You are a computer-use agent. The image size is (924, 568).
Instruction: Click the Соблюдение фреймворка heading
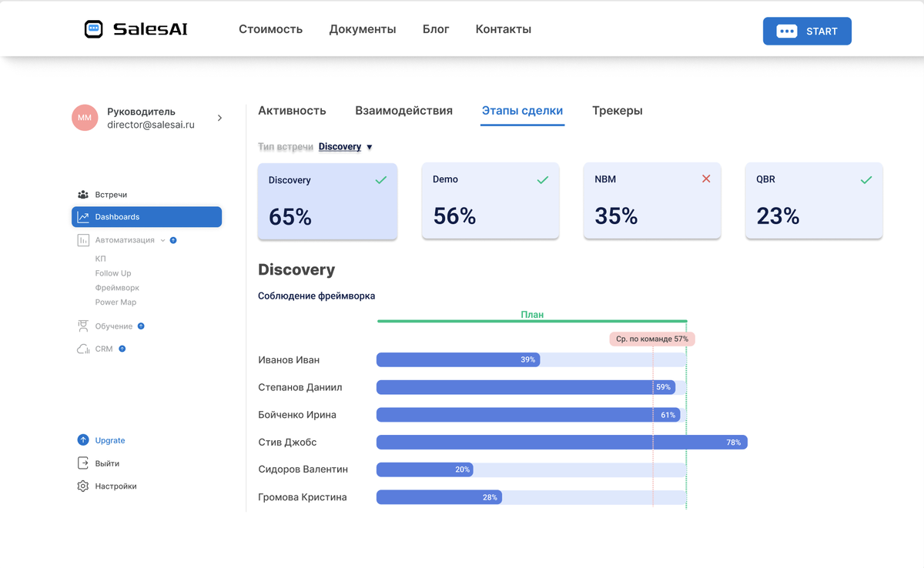point(316,296)
